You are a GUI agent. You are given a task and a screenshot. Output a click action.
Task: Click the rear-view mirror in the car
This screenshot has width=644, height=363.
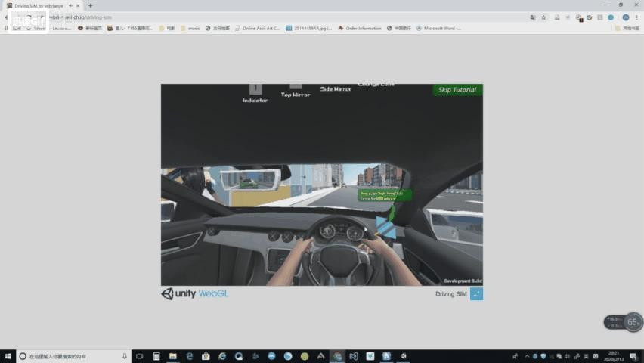(x=250, y=180)
